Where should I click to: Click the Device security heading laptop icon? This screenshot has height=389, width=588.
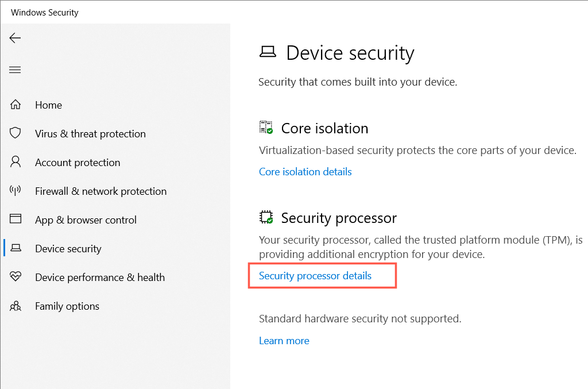click(268, 52)
